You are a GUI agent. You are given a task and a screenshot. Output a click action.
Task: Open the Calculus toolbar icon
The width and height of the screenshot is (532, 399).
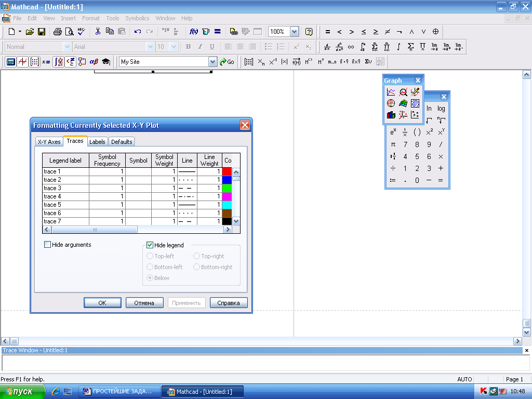pos(58,62)
